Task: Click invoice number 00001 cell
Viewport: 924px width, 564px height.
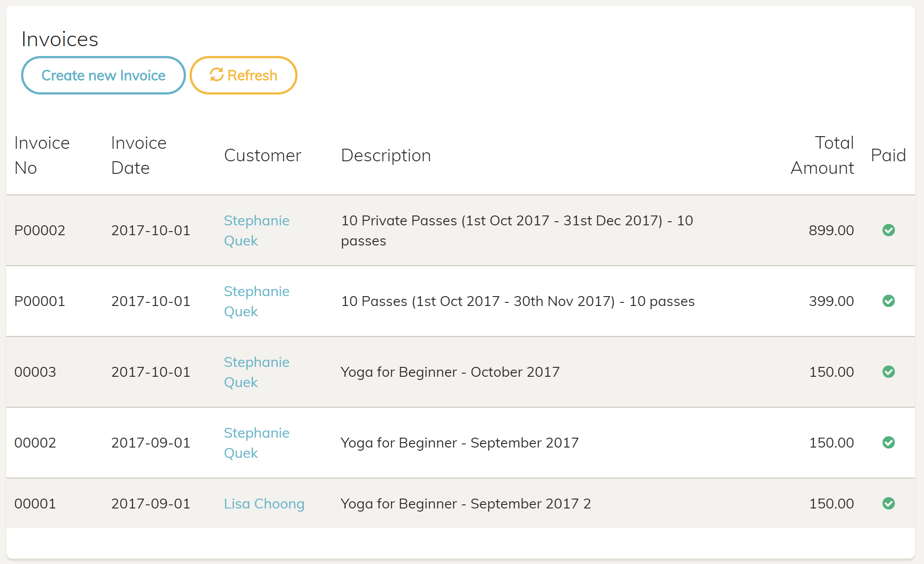Action: pos(35,504)
